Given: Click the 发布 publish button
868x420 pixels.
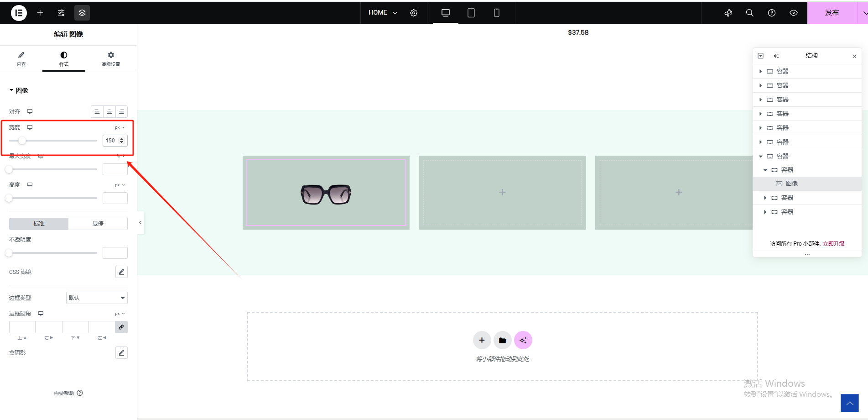Looking at the screenshot, I should click(x=832, y=13).
